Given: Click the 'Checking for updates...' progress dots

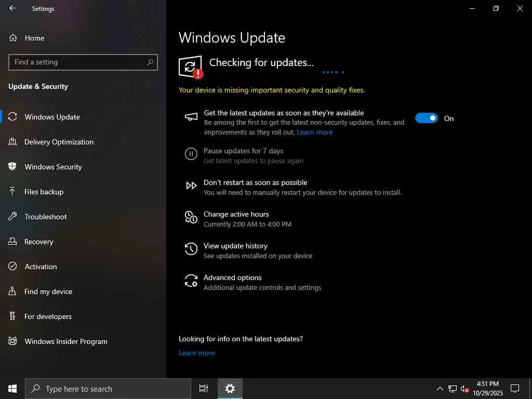Looking at the screenshot, I should [x=333, y=72].
